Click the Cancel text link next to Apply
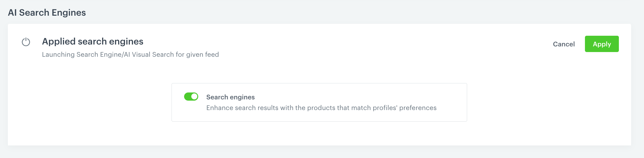 564,44
